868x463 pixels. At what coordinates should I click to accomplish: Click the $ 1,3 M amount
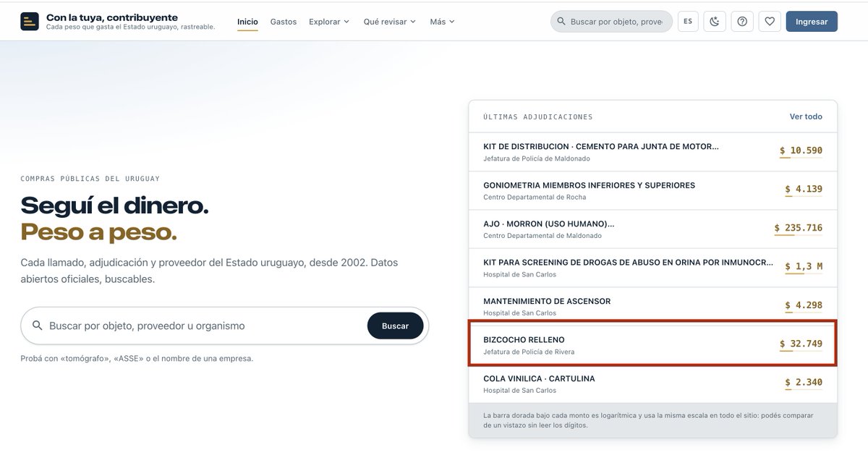tap(804, 266)
